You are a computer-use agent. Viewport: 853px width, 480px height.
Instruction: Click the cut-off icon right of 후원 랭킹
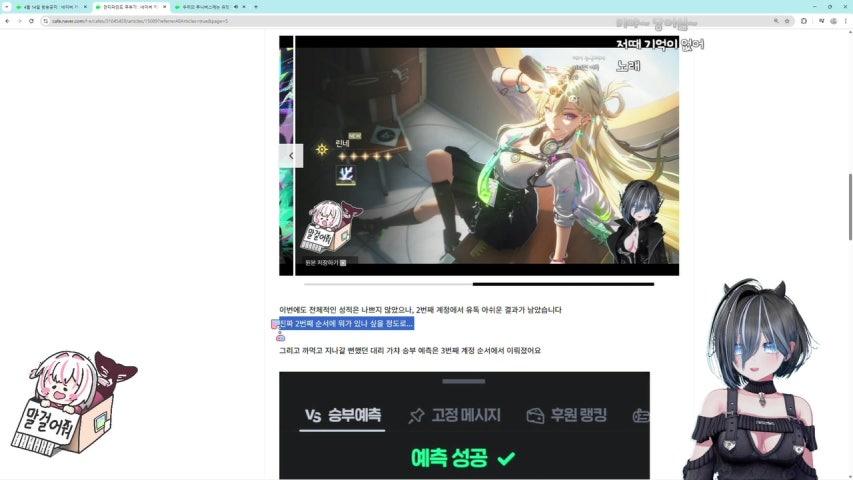tap(641, 416)
